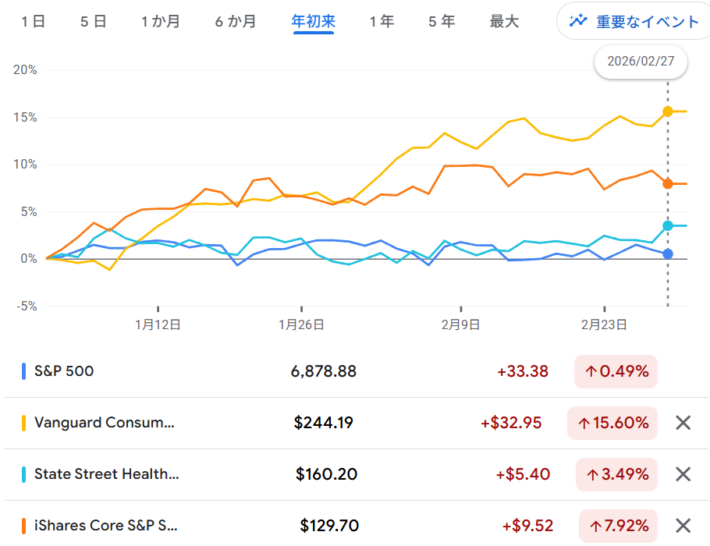Select the 年初来 range tab
Screen dimensions: 710x546
tap(313, 21)
